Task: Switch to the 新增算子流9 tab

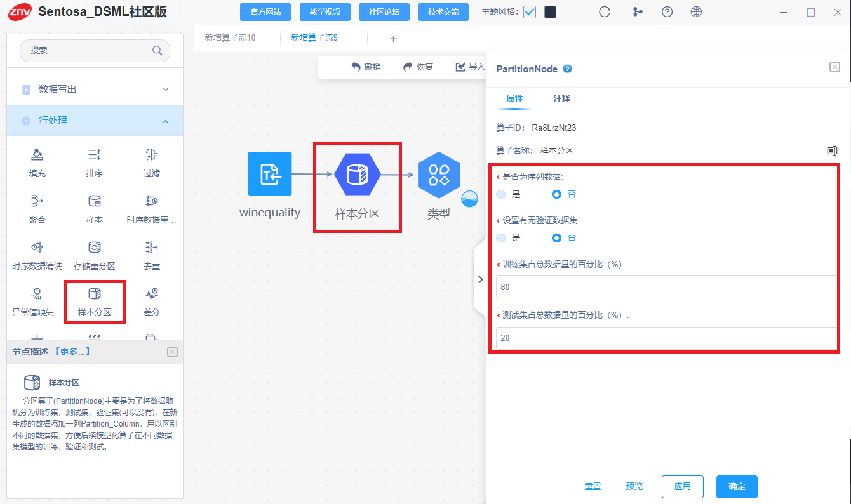Action: [314, 38]
